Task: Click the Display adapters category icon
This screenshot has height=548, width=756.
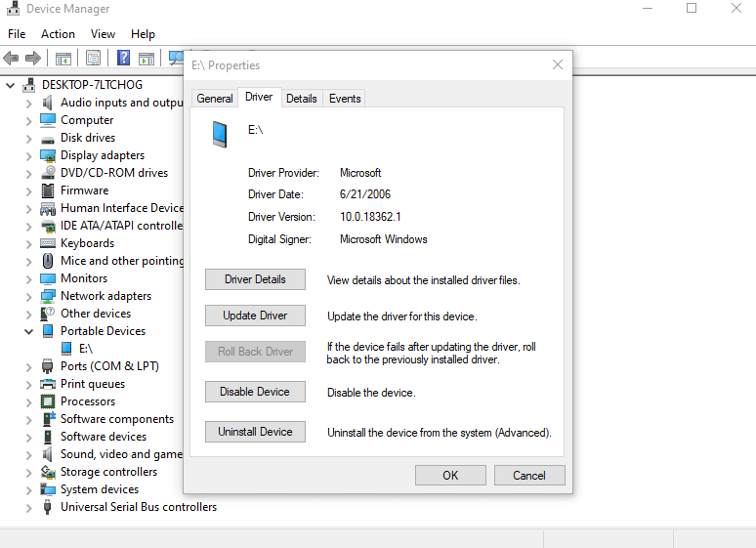Action: point(48,156)
